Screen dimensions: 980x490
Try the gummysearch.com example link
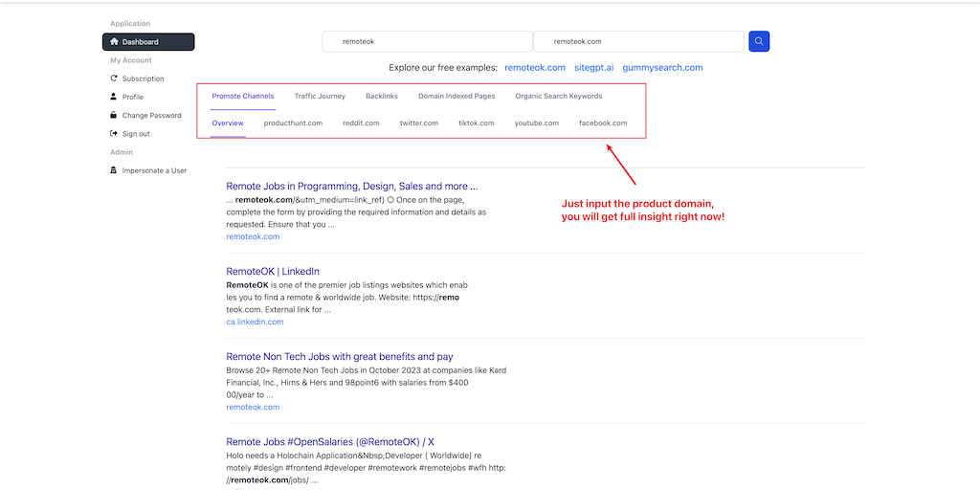[662, 68]
